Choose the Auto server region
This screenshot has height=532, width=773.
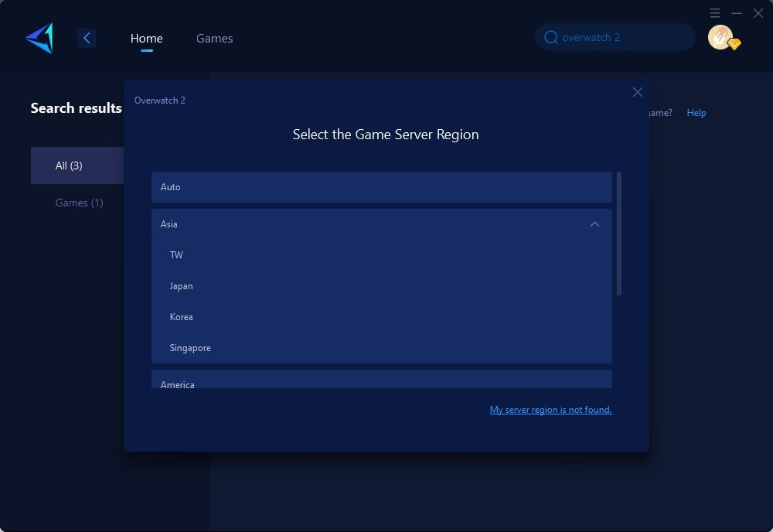tap(382, 187)
